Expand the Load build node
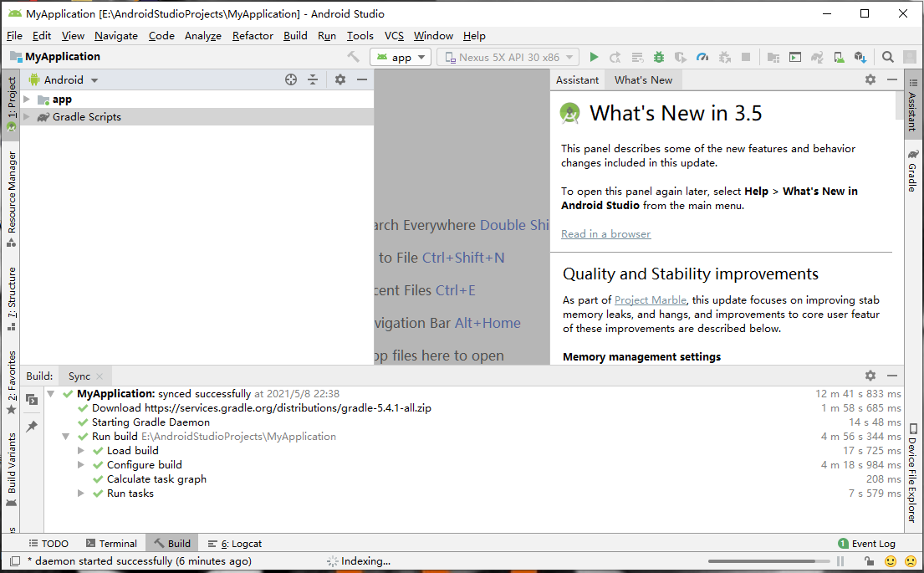The height and width of the screenshot is (573, 924). pos(81,451)
